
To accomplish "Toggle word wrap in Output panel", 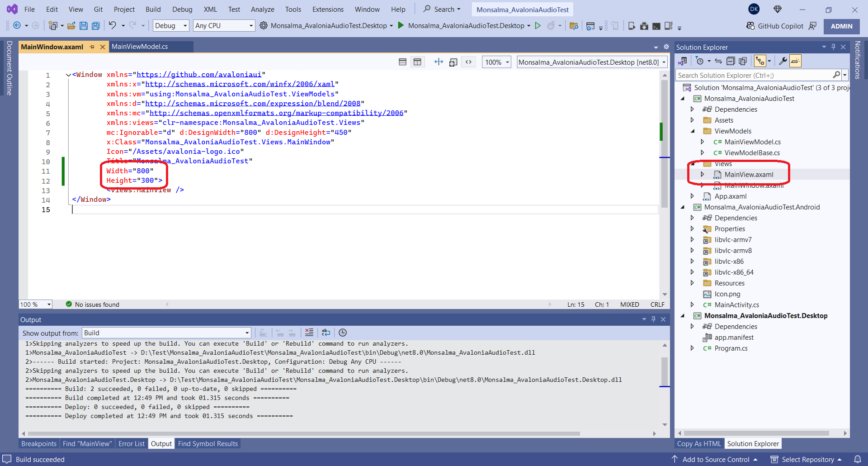I will coord(325,333).
